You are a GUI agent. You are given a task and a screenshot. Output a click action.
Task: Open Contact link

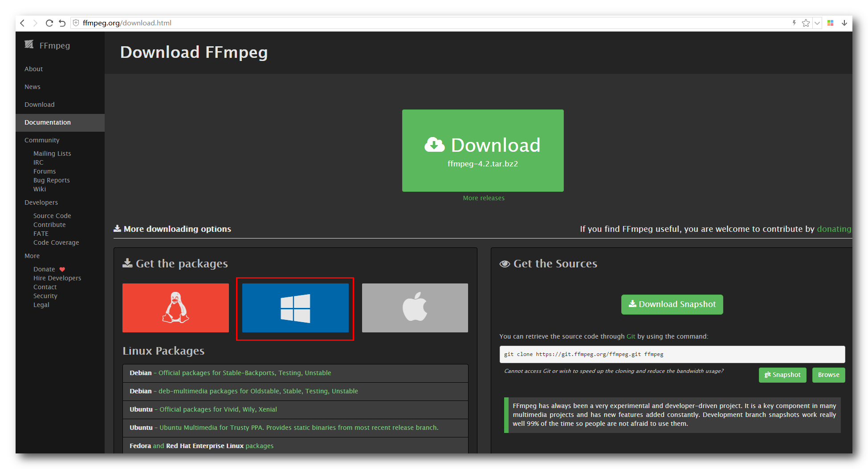[45, 287]
